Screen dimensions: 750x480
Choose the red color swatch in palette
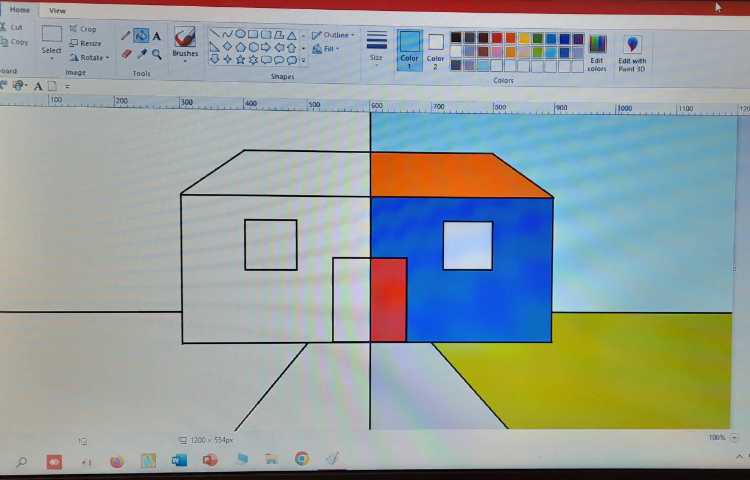pos(497,38)
